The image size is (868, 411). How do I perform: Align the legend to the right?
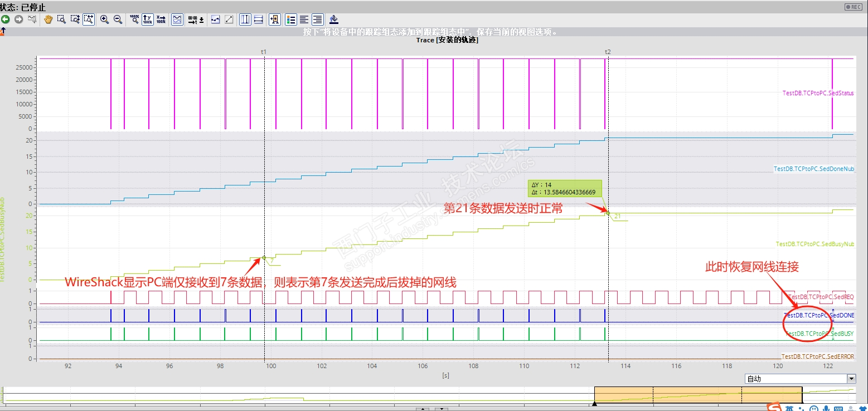pyautogui.click(x=318, y=19)
